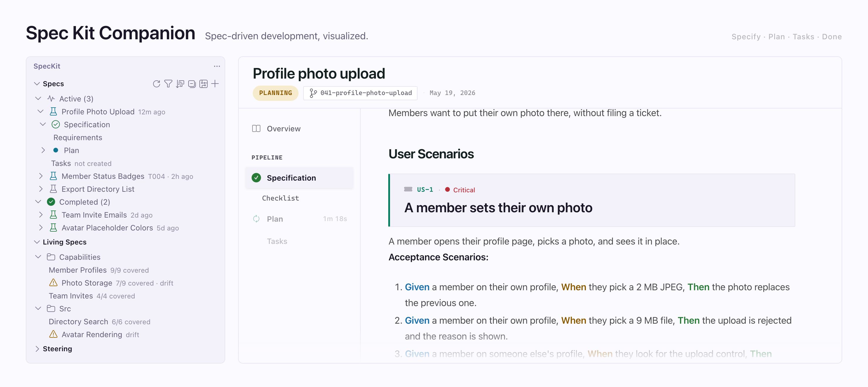Screen dimensions: 868x387
Task: Click the pulse icon next to Active (3)
Action: point(51,99)
